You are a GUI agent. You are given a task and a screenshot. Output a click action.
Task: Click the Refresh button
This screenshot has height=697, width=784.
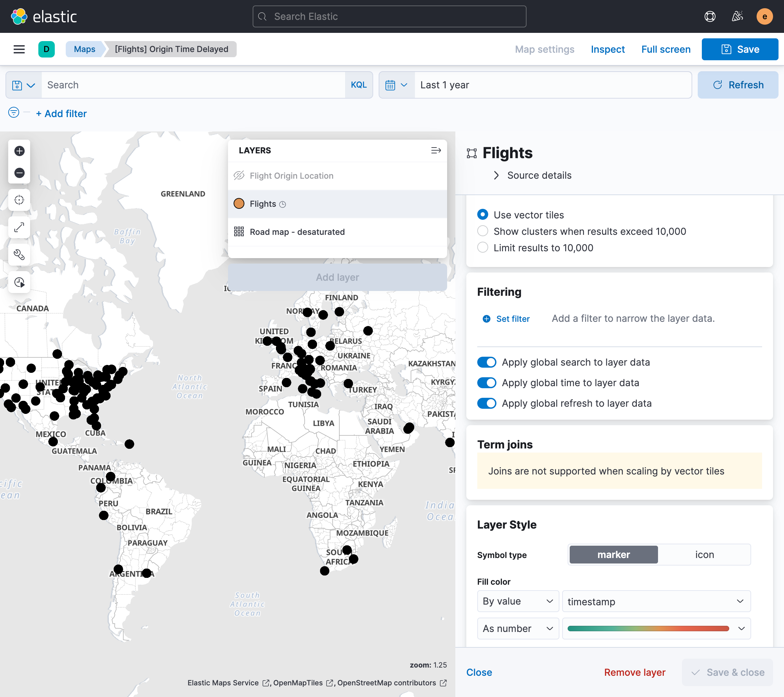738,85
